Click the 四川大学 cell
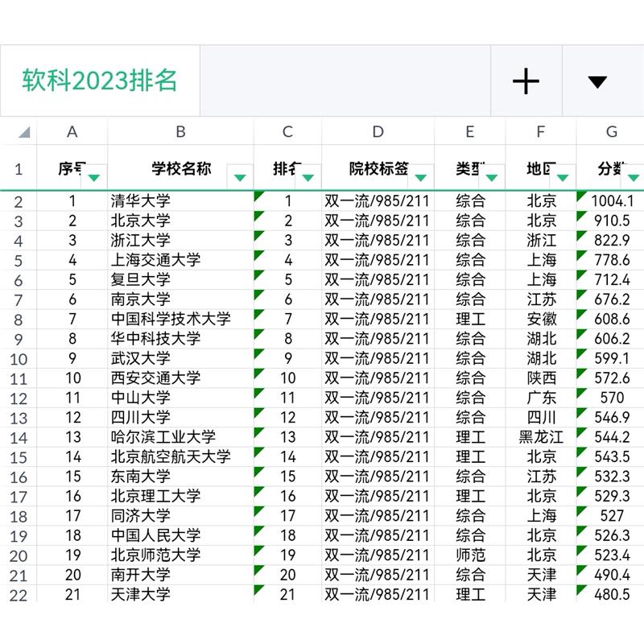644x644 pixels. tap(180, 417)
